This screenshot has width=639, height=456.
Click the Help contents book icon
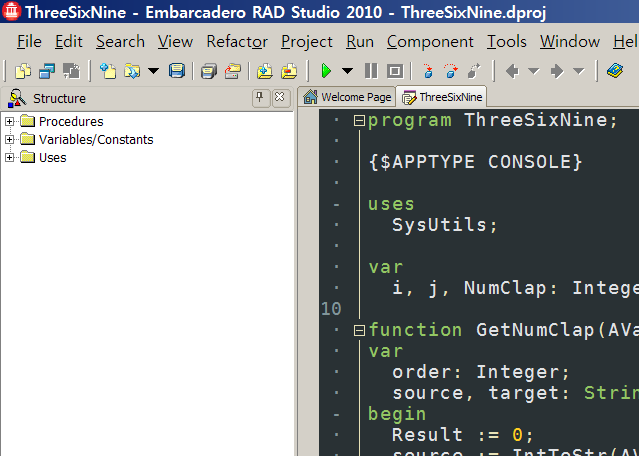tap(615, 71)
